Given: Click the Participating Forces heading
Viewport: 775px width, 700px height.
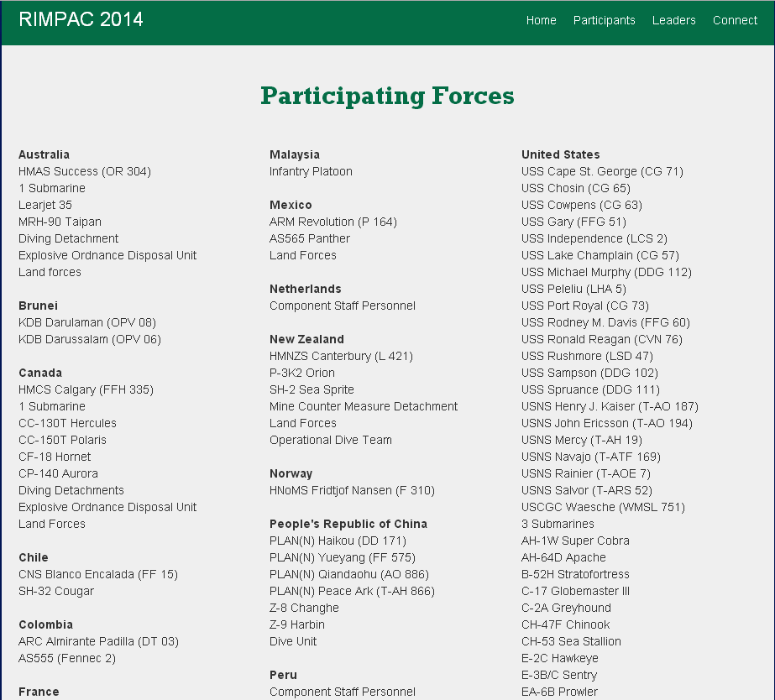Looking at the screenshot, I should point(387,96).
